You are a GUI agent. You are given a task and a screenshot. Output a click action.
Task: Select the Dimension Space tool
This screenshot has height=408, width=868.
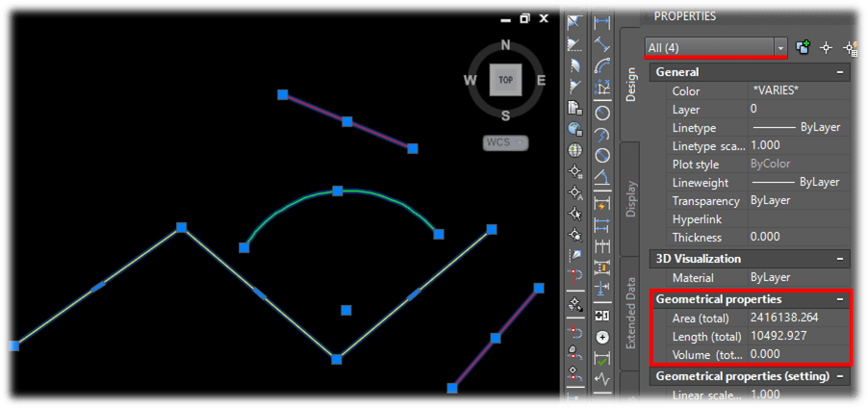(602, 268)
